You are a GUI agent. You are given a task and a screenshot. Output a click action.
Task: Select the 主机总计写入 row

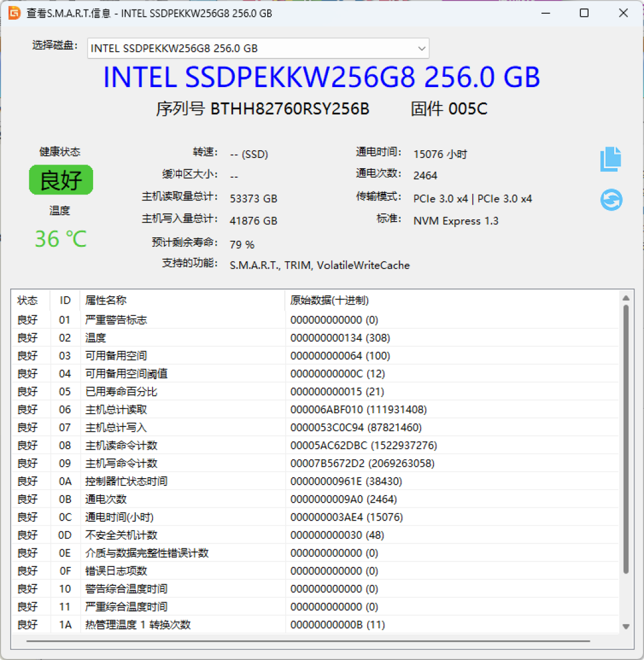point(315,427)
